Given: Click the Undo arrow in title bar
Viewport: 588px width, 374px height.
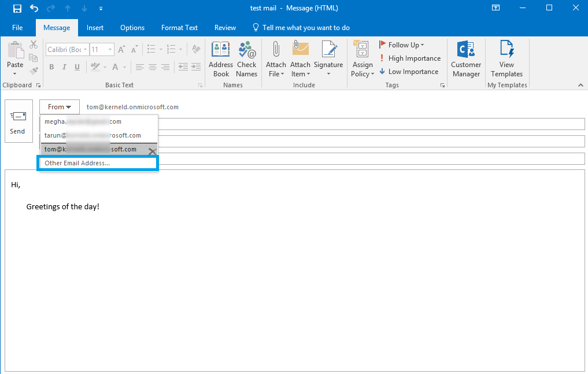Looking at the screenshot, I should pyautogui.click(x=34, y=8).
